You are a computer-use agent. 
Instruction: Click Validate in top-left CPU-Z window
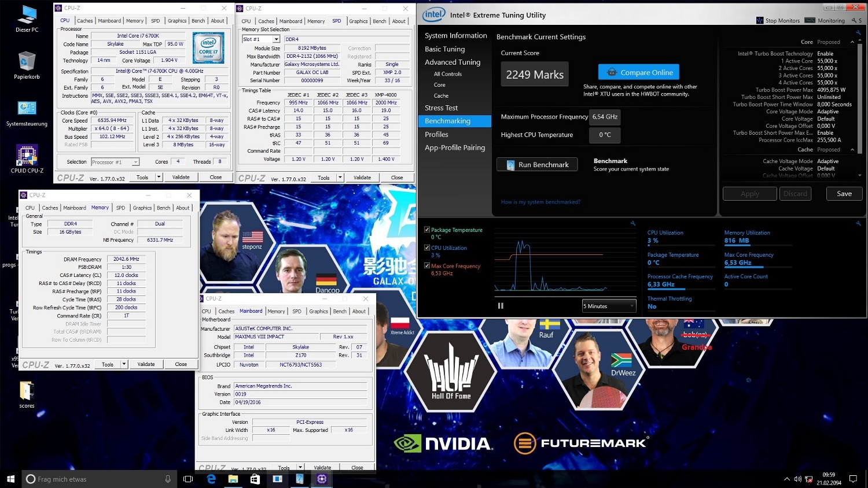(x=181, y=177)
